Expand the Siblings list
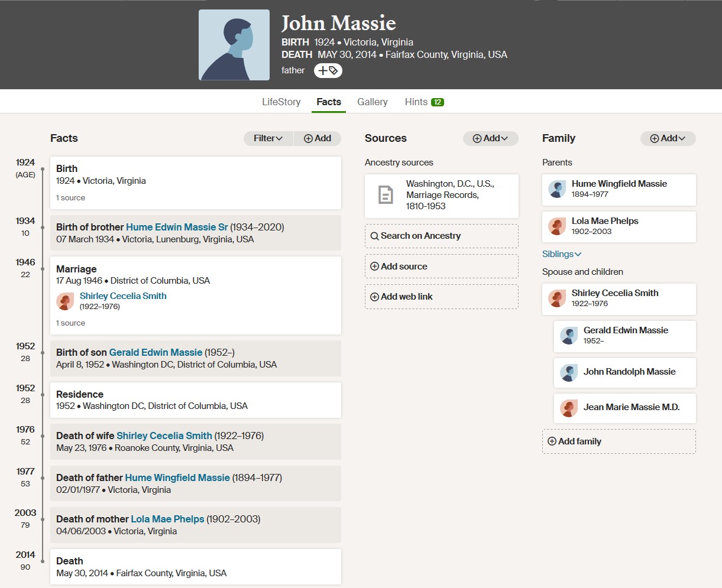The image size is (722, 588). coord(562,254)
